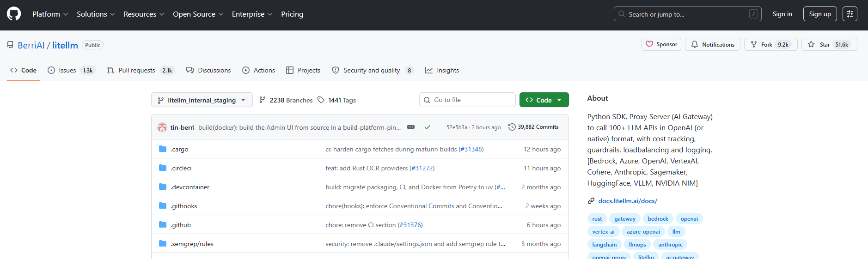Select the bedrock topic tag
The height and width of the screenshot is (259, 868).
click(658, 219)
